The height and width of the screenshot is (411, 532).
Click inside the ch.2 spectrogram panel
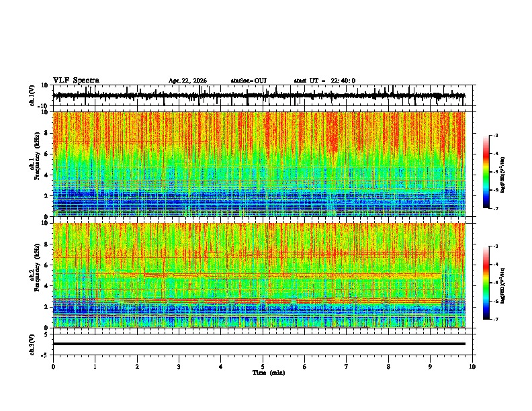(x=259, y=275)
